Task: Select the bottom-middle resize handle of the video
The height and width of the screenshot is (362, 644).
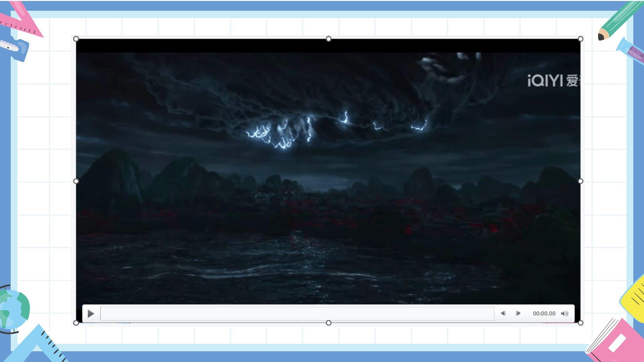Action: (329, 323)
